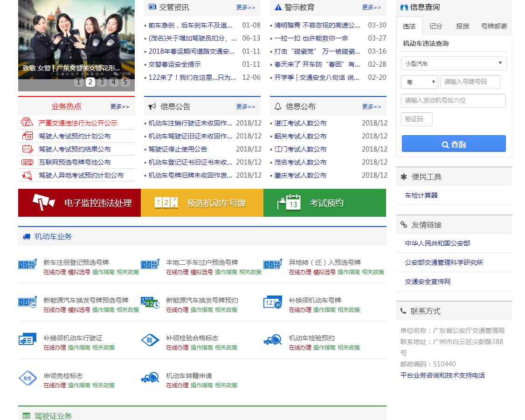Switch carousel to slide 3
The height and width of the screenshot is (420, 525).
tap(102, 82)
